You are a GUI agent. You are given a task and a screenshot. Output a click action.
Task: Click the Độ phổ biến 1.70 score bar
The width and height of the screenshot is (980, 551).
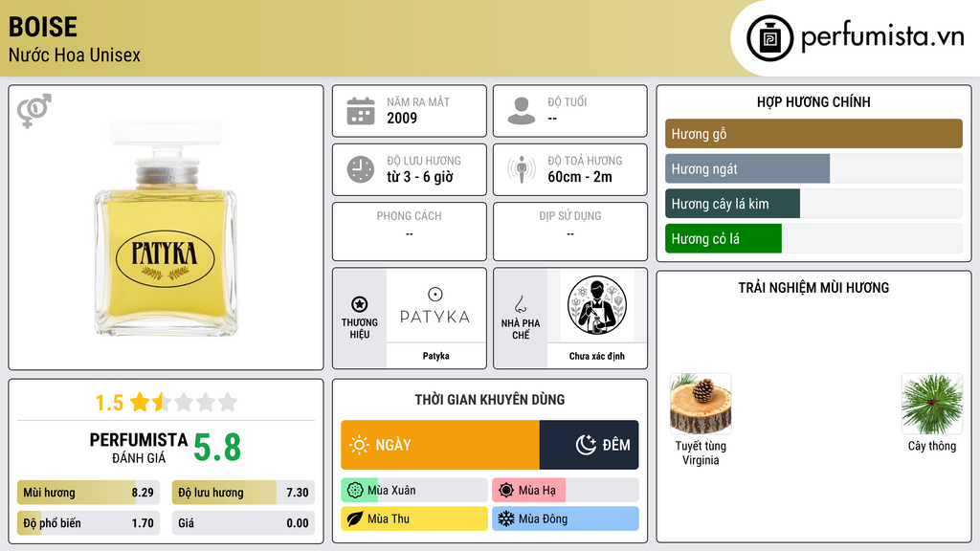click(88, 523)
